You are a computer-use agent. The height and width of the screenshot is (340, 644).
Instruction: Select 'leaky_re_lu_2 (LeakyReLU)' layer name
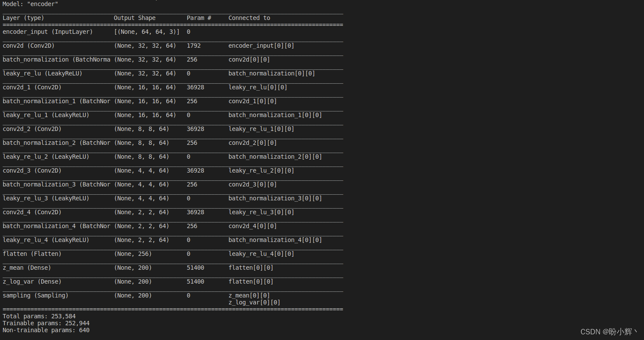click(x=46, y=157)
